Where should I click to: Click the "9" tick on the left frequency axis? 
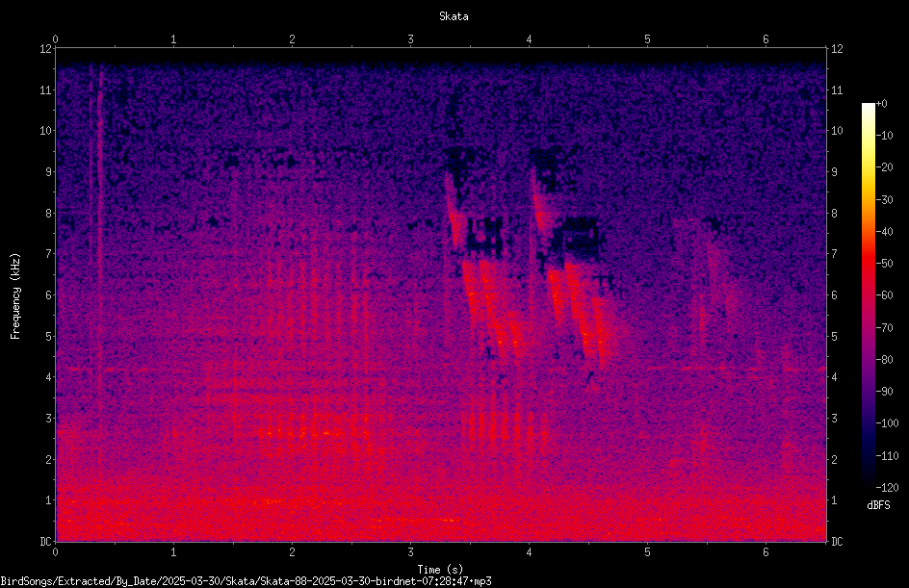tap(49, 171)
